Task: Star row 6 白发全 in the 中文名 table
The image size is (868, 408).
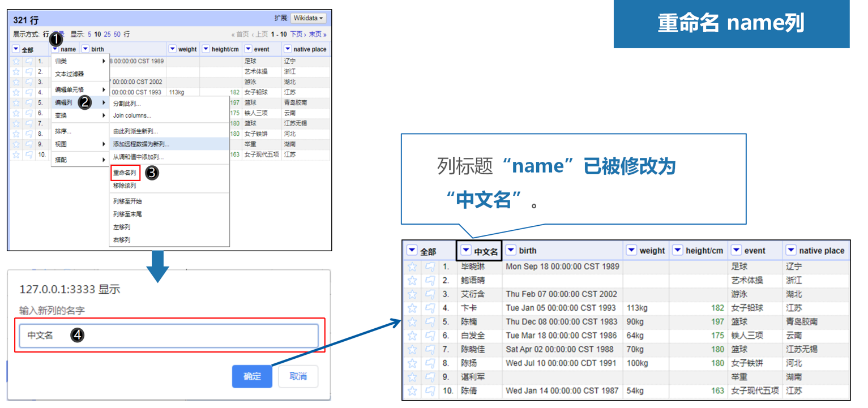Action: [x=412, y=336]
